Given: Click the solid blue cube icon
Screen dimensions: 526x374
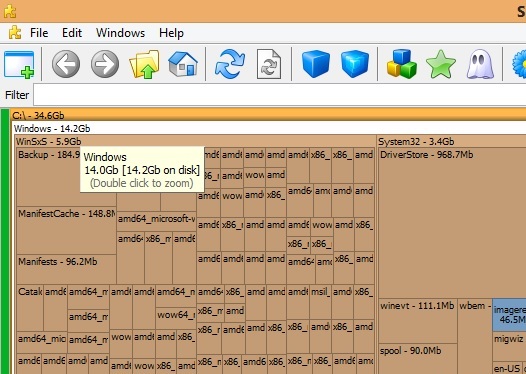Looking at the screenshot, I should tap(316, 64).
